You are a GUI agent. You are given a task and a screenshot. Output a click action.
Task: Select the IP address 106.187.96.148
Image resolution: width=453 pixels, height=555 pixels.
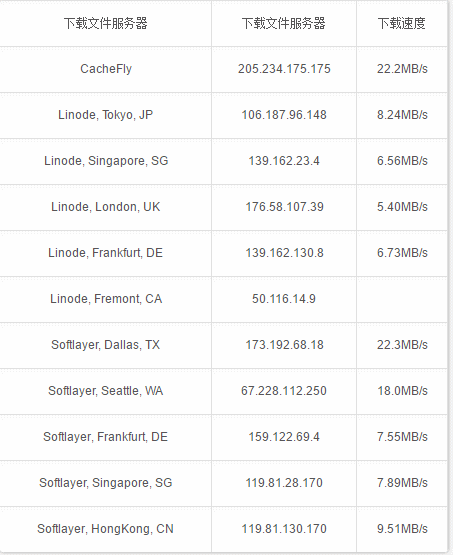point(284,115)
